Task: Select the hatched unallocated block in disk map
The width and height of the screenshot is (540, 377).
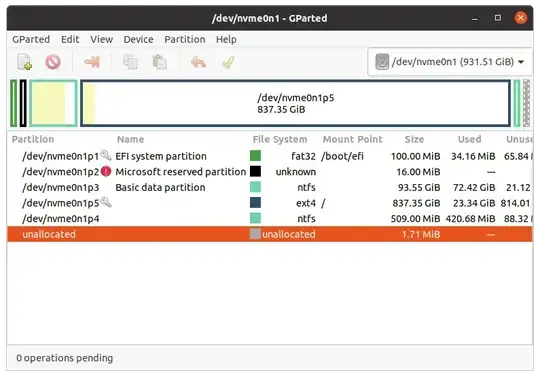Action: click(x=526, y=103)
